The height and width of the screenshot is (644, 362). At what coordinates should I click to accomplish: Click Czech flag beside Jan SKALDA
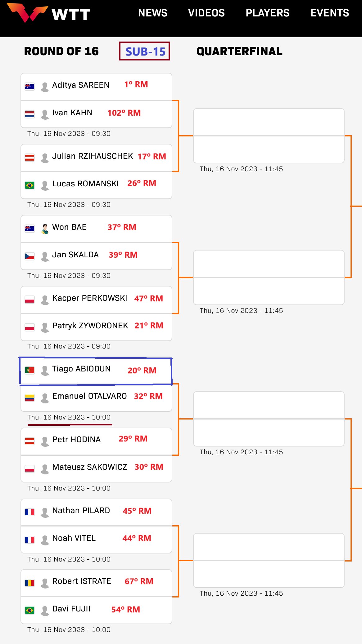click(x=29, y=256)
